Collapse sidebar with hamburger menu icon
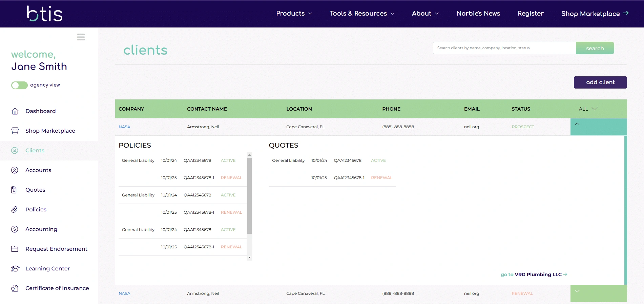Image resolution: width=644 pixels, height=304 pixels. click(x=81, y=37)
